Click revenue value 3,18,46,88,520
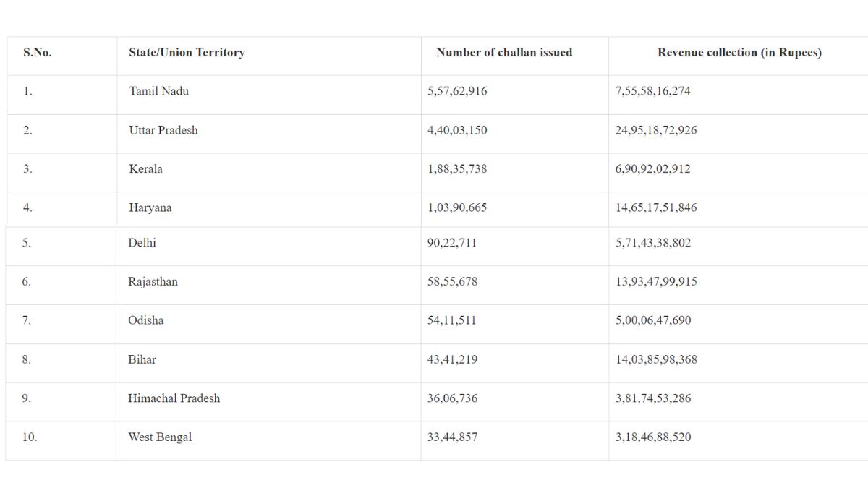The height and width of the screenshot is (488, 868). [x=653, y=437]
